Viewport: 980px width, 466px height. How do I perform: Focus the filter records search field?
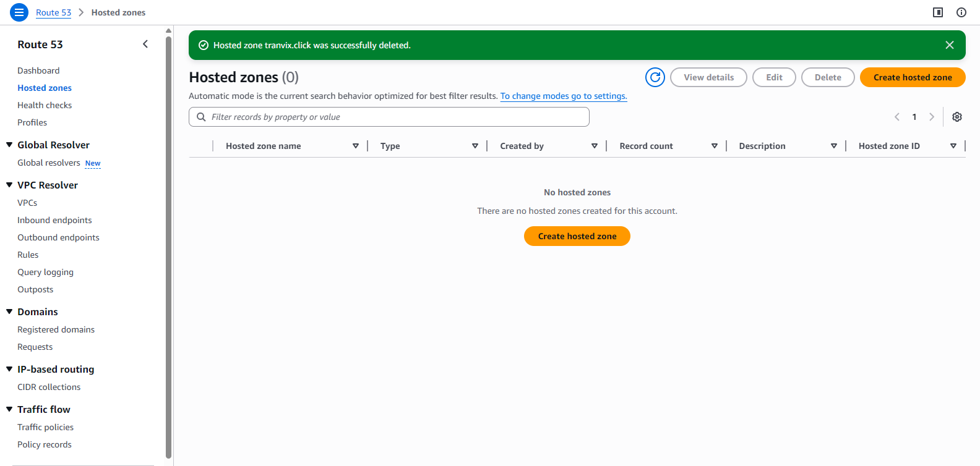(389, 117)
